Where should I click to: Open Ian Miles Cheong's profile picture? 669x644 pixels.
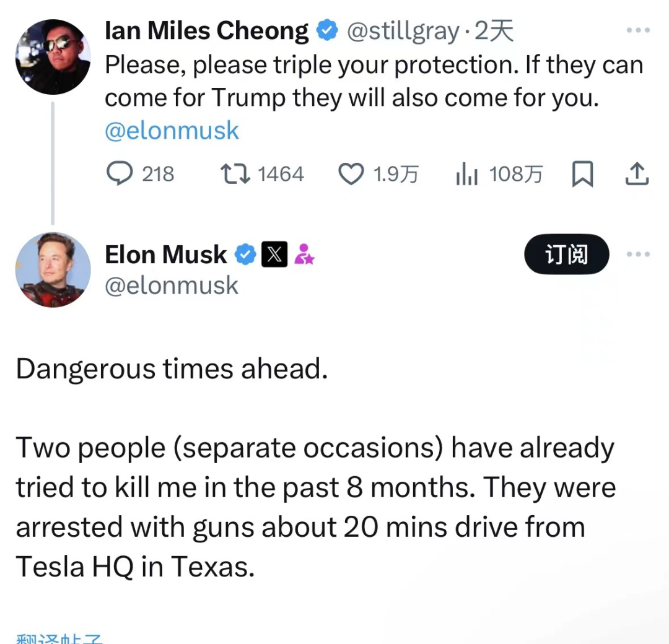point(53,57)
